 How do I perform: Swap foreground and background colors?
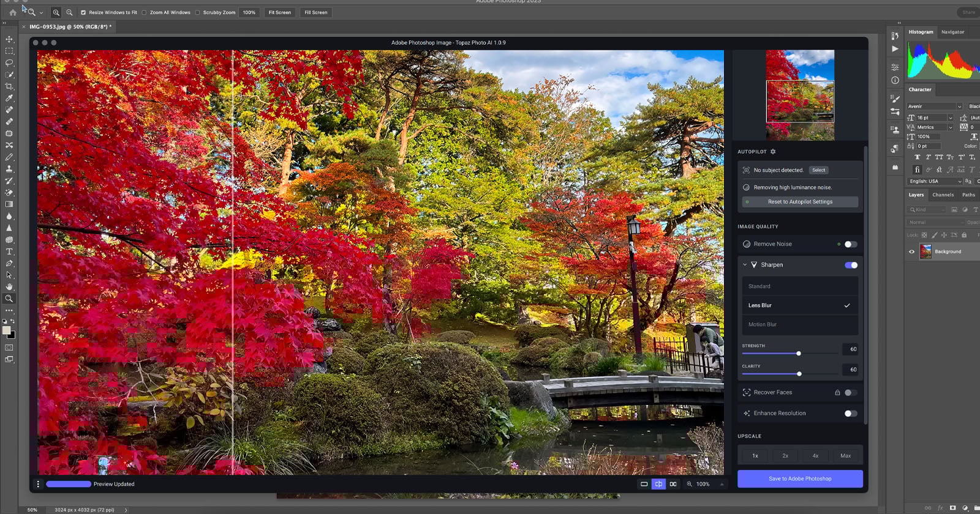12,321
